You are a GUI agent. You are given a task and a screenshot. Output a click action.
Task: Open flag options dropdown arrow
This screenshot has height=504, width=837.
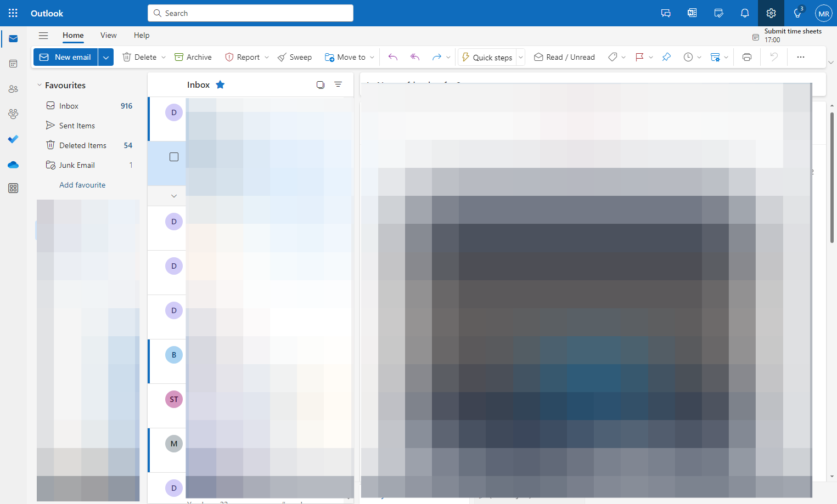tap(651, 57)
